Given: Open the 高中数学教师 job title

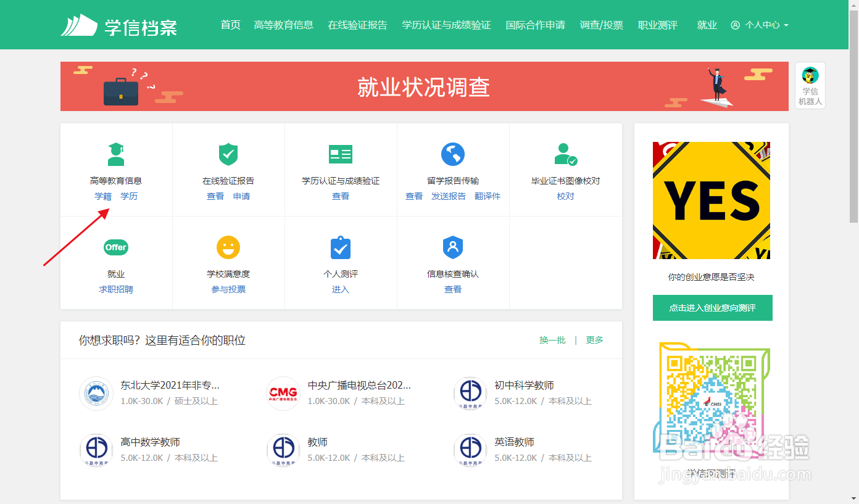Looking at the screenshot, I should [151, 442].
